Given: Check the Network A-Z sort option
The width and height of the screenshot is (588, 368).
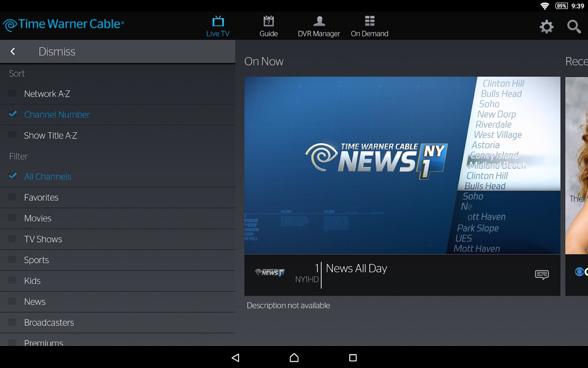Looking at the screenshot, I should [12, 94].
